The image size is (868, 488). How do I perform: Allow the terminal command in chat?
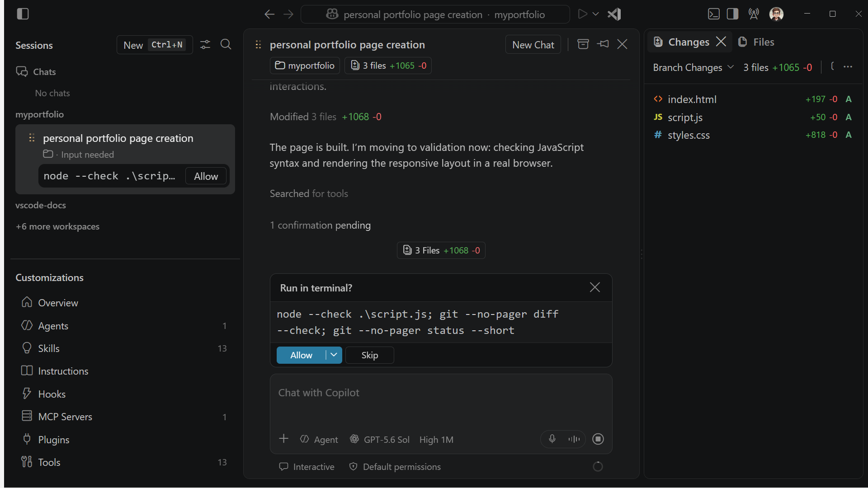(301, 355)
